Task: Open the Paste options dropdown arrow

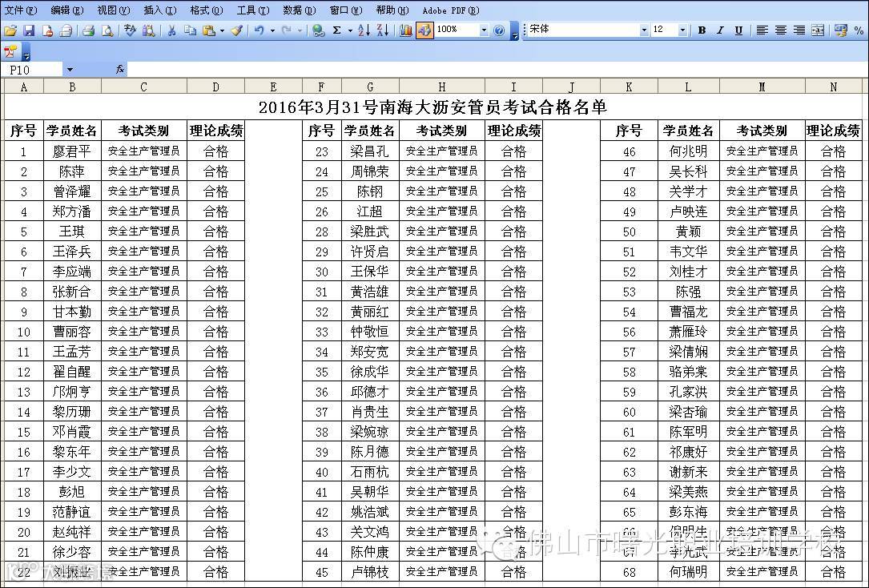Action: 222,31
